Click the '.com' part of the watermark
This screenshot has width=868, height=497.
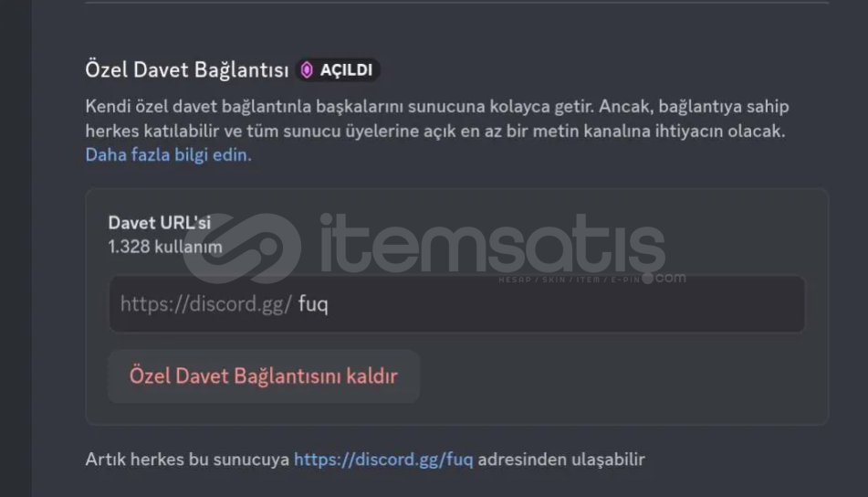670,278
